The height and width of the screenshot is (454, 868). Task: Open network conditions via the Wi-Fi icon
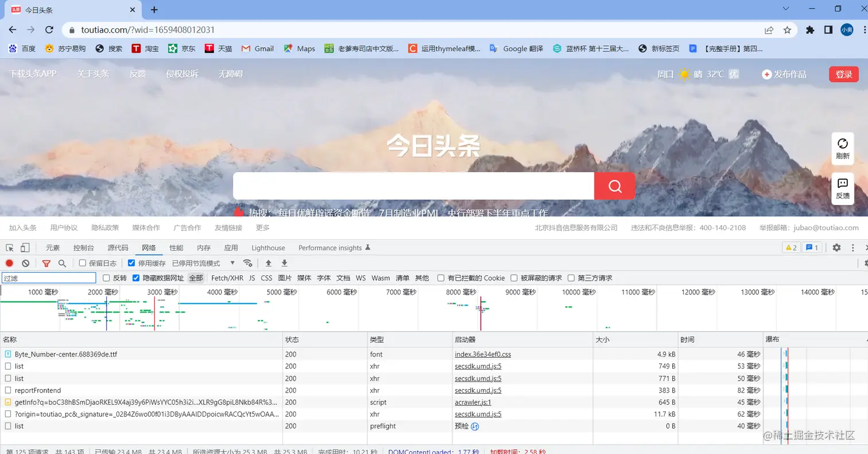pos(248,263)
